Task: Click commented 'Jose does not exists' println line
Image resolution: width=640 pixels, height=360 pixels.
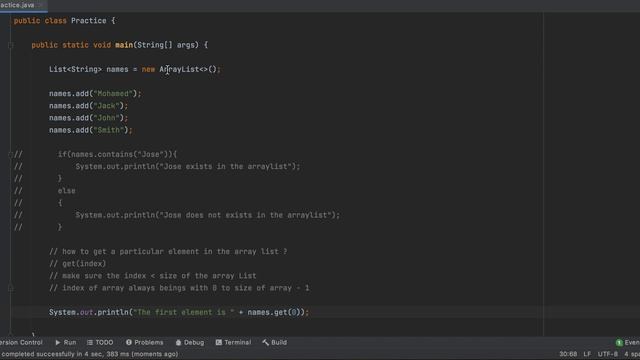Action: pos(207,215)
